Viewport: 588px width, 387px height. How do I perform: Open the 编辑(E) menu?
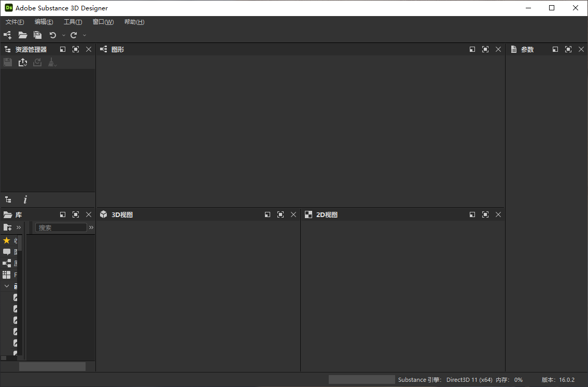pos(44,22)
